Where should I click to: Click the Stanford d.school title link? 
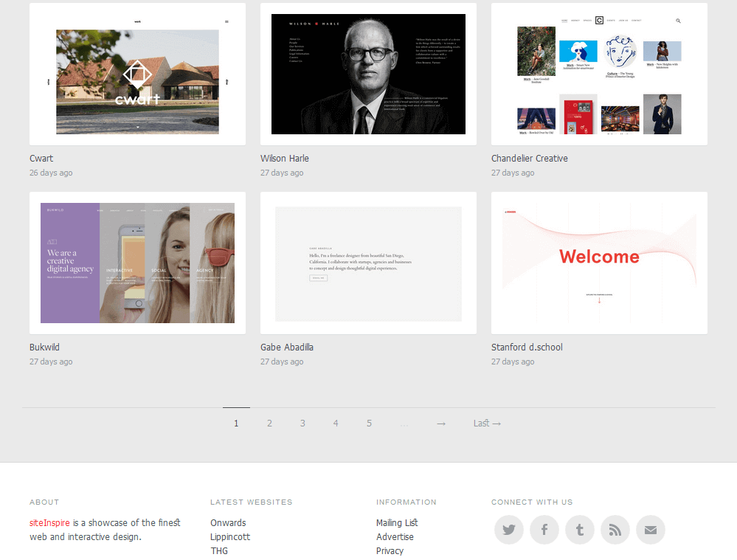tap(527, 347)
